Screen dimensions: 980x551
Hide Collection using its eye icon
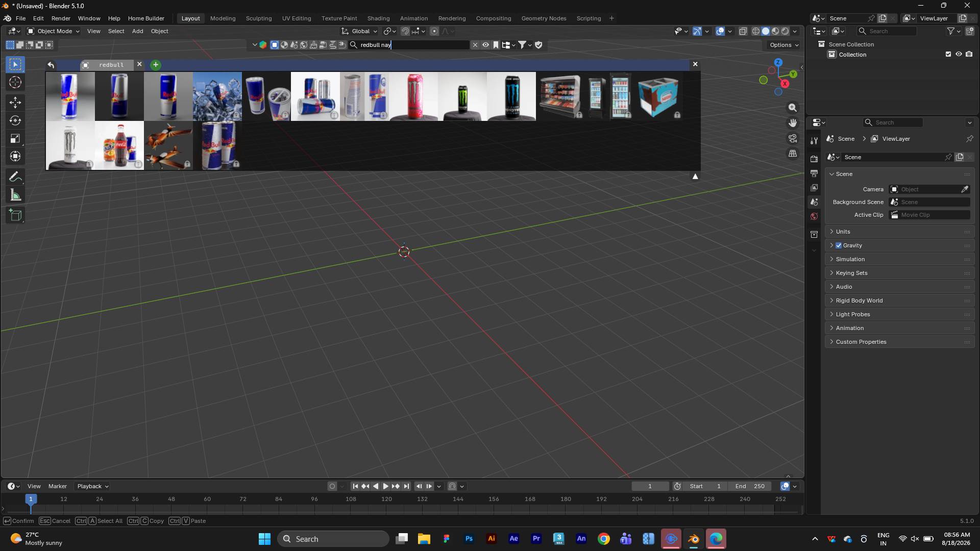[x=959, y=54]
